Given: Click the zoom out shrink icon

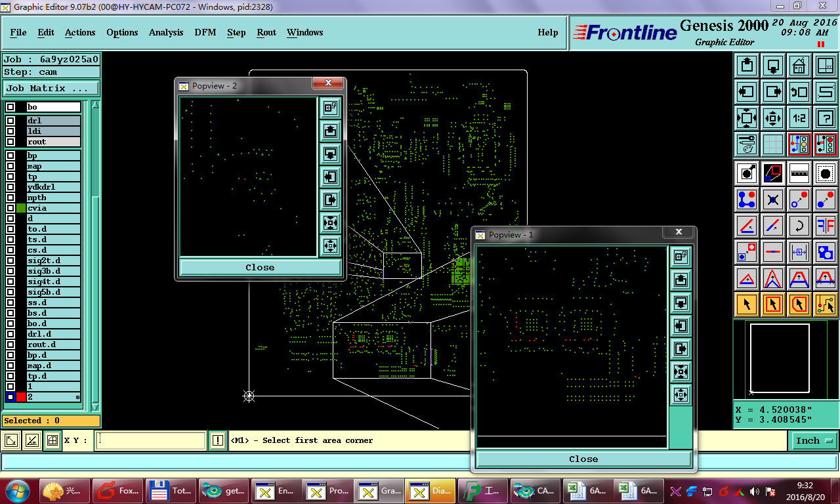Looking at the screenshot, I should (x=773, y=118).
